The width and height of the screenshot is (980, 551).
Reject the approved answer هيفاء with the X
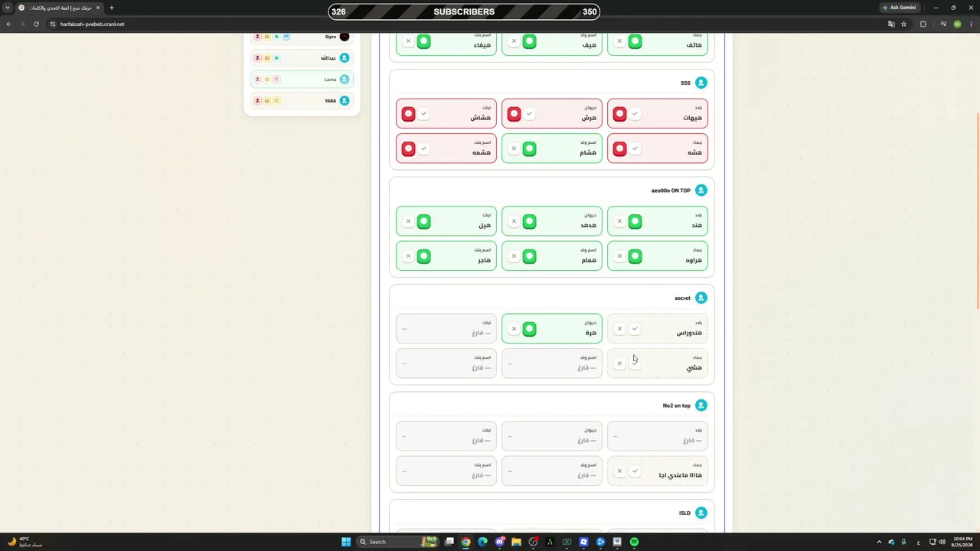408,41
